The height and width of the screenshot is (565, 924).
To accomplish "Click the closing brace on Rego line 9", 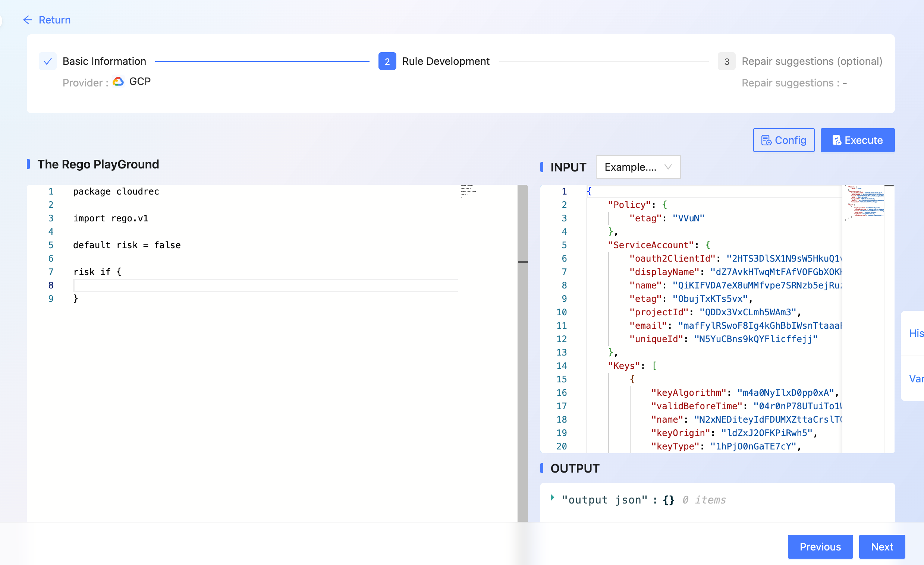I will click(76, 299).
